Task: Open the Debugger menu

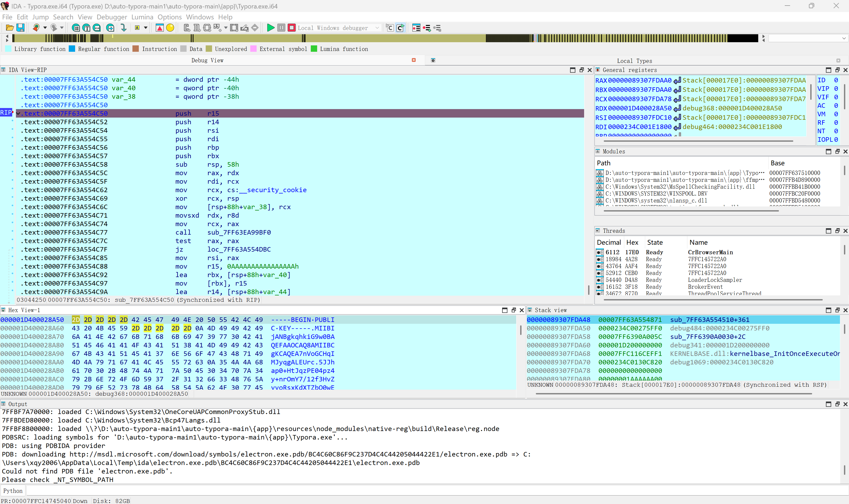Action: (x=111, y=17)
